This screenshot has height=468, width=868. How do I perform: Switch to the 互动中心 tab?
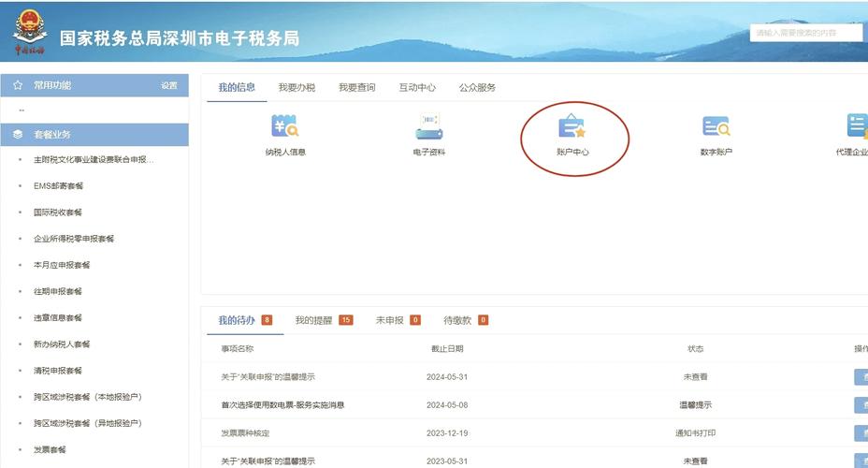click(417, 87)
